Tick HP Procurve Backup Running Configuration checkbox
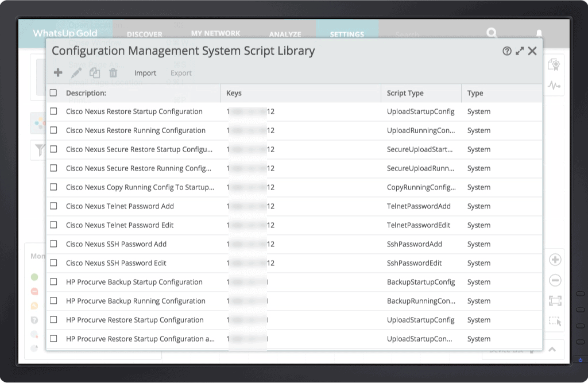This screenshot has height=383, width=588. coord(53,301)
